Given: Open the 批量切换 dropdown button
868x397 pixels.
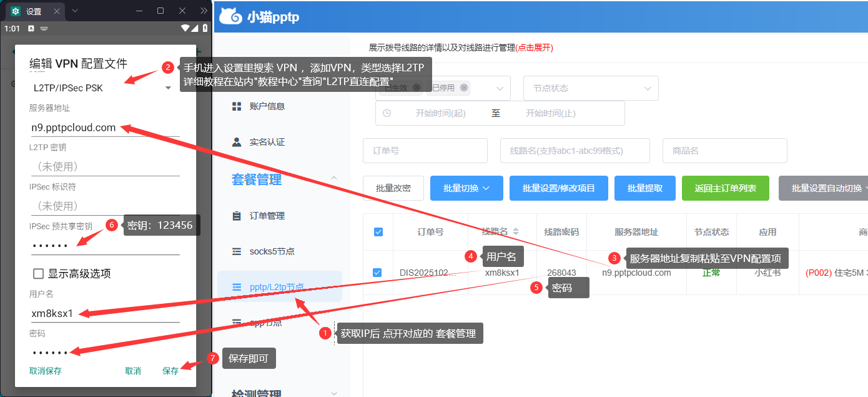Looking at the screenshot, I should click(466, 188).
